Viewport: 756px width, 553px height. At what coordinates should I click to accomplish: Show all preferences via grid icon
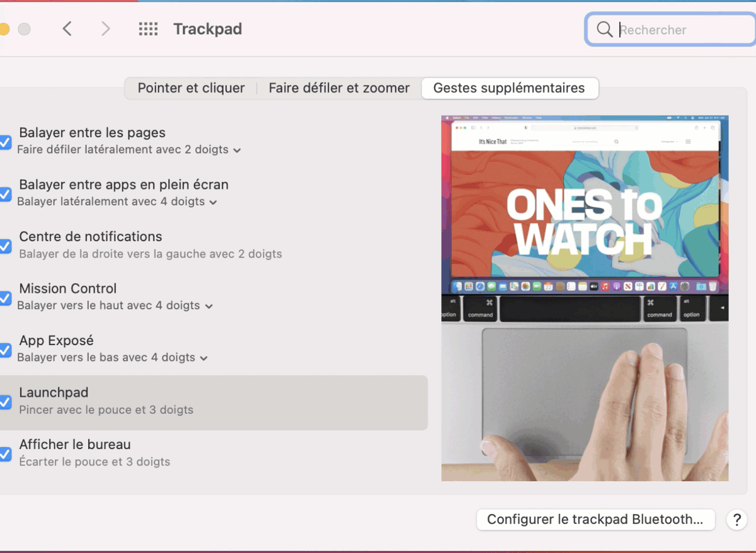[148, 29]
